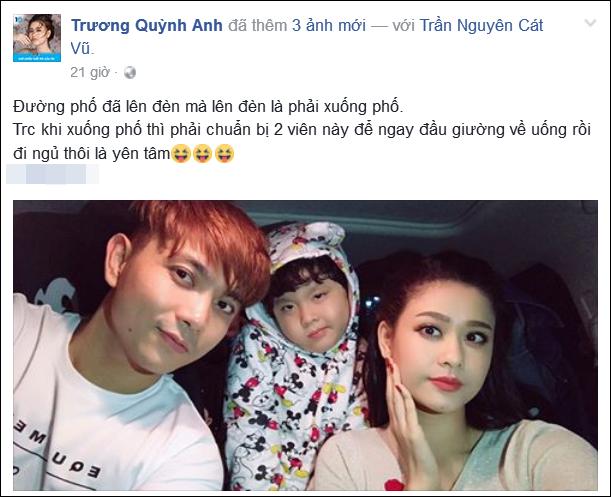Open the '3 ảnh mới' album link
This screenshot has height=497, width=611.
point(329,26)
